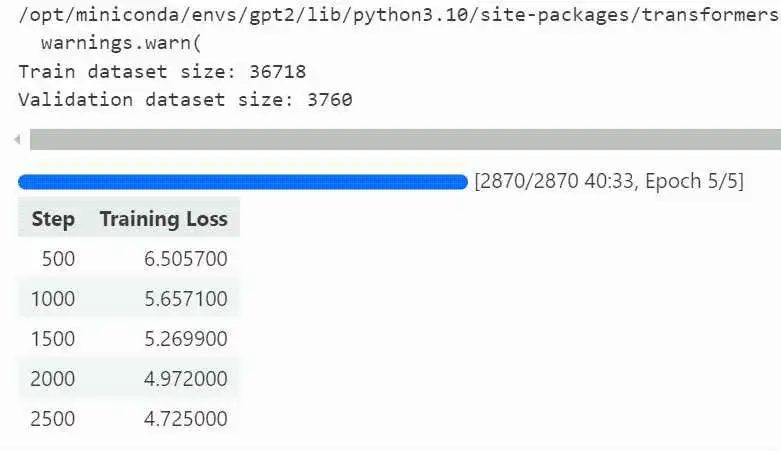The height and width of the screenshot is (451, 781).
Task: Click the Training Loss column header
Action: pos(164,219)
